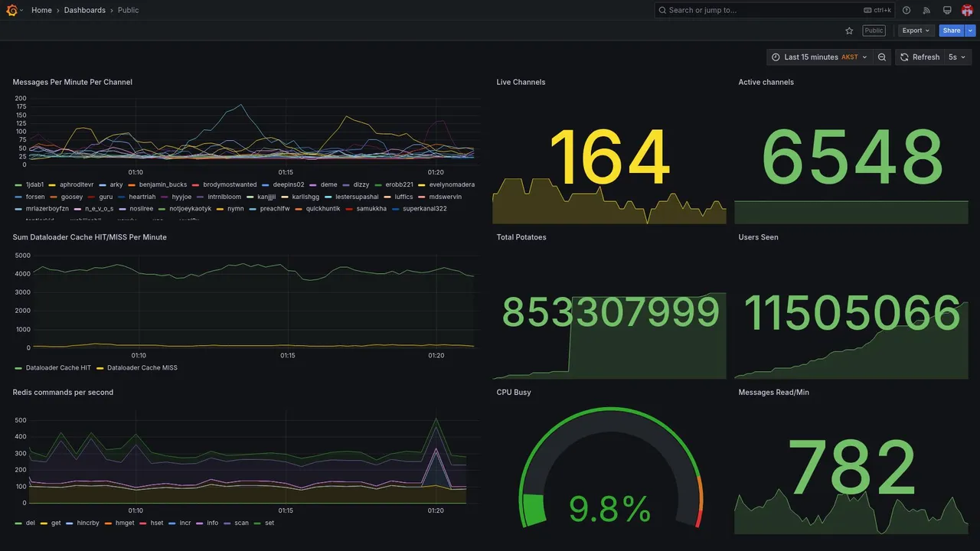980x551 pixels.
Task: Click the green del legend color swatch
Action: pyautogui.click(x=18, y=523)
